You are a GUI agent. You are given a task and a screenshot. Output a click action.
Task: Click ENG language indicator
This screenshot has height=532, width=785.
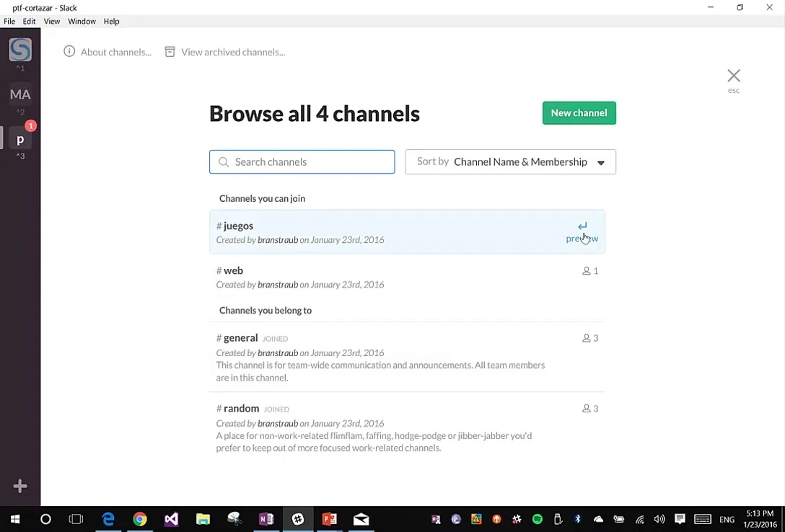point(727,520)
